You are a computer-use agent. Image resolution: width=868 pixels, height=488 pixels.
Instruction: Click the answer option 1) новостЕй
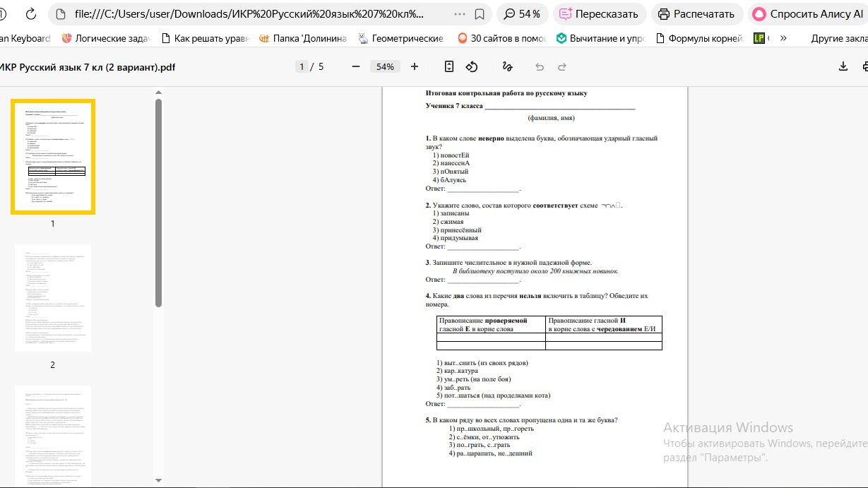coord(451,155)
